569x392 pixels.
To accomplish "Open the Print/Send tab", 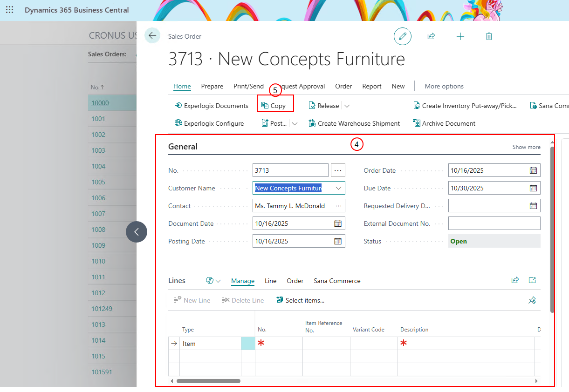I will point(248,86).
